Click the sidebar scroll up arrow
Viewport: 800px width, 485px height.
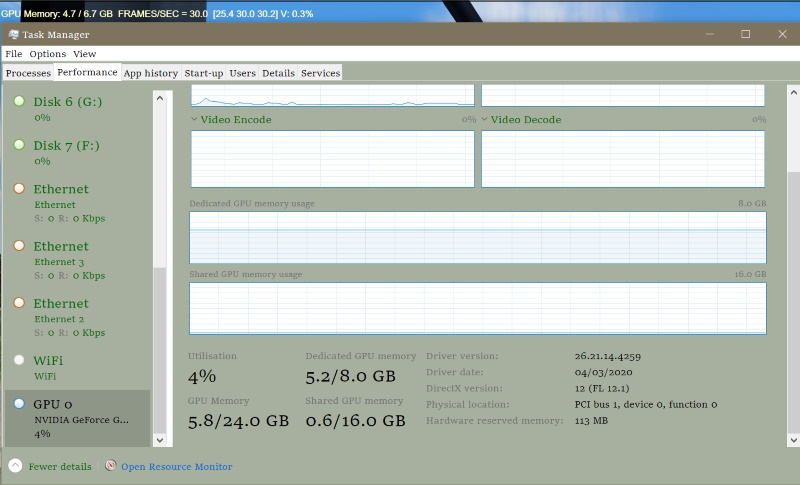pos(160,98)
